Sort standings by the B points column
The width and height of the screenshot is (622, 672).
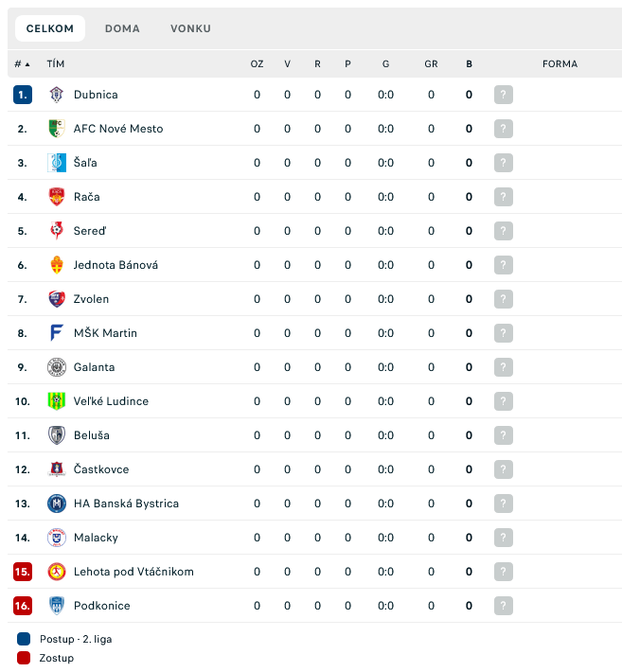click(x=469, y=64)
